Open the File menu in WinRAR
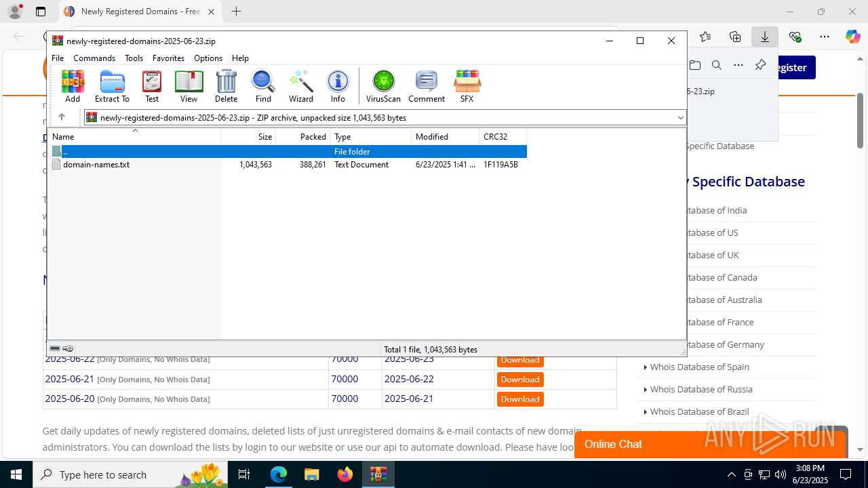 pyautogui.click(x=58, y=58)
